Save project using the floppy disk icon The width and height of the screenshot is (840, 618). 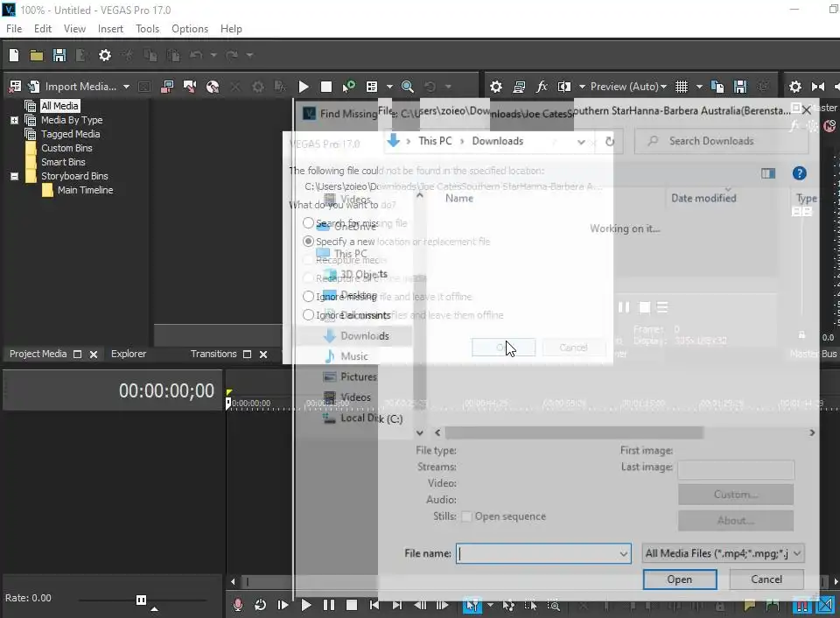(59, 54)
